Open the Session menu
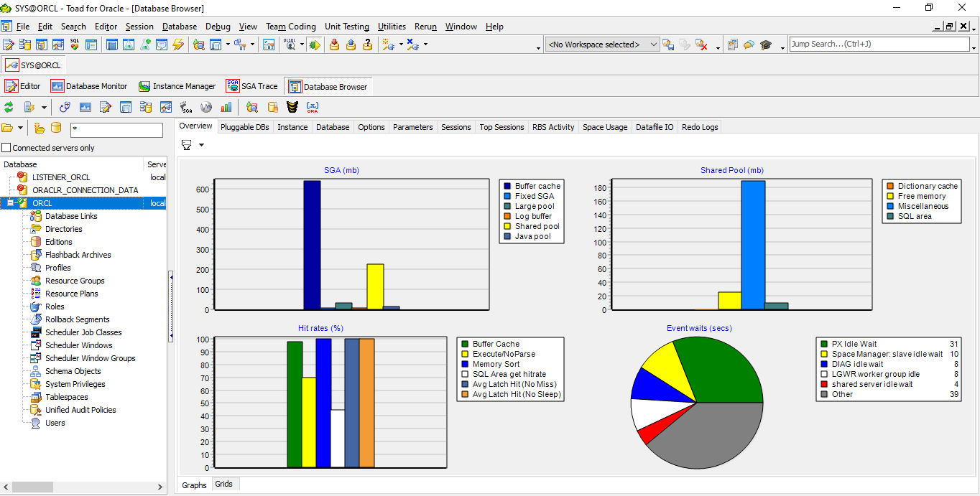Screen dimensions: 980x496 [139, 27]
